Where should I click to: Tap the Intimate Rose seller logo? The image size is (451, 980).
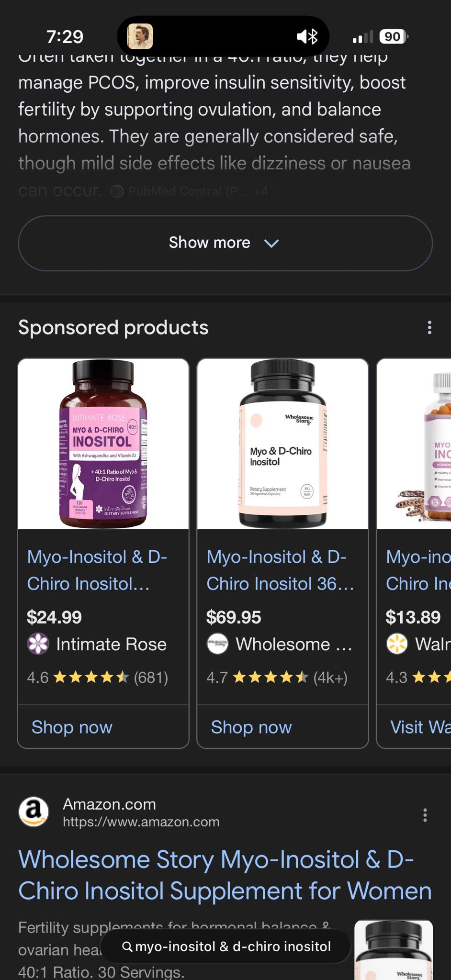(x=38, y=644)
